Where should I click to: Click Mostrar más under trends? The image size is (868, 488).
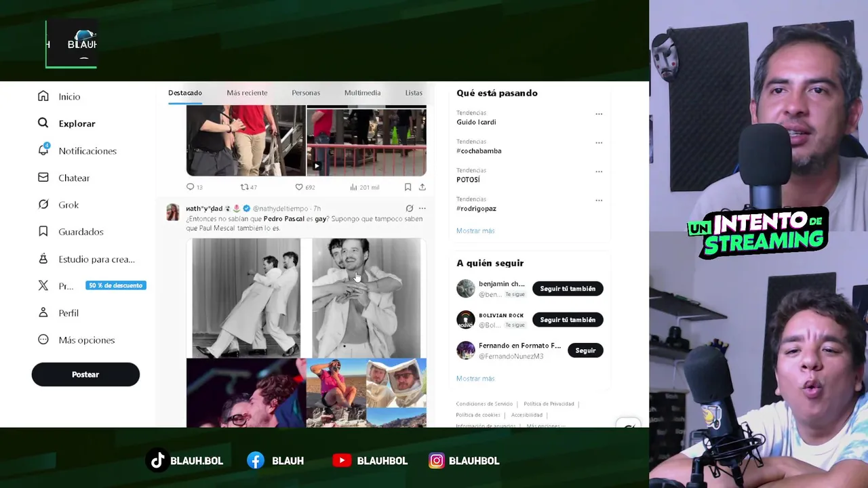tap(475, 231)
